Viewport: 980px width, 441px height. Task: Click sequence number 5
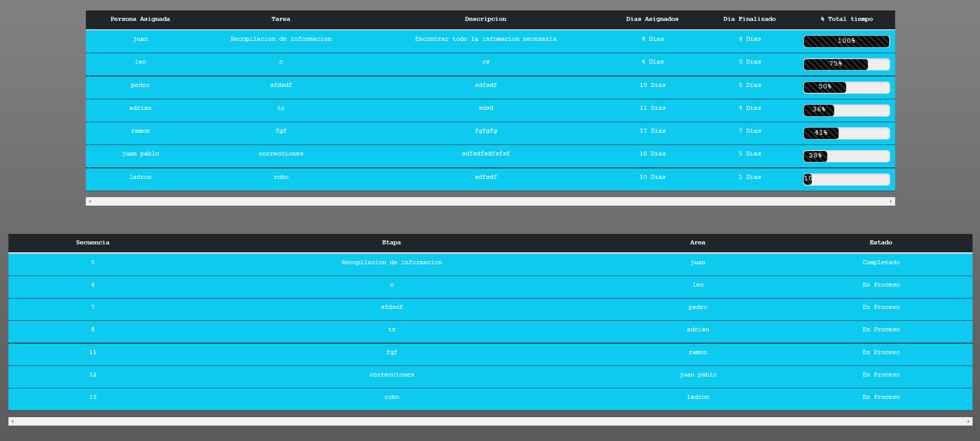click(93, 262)
